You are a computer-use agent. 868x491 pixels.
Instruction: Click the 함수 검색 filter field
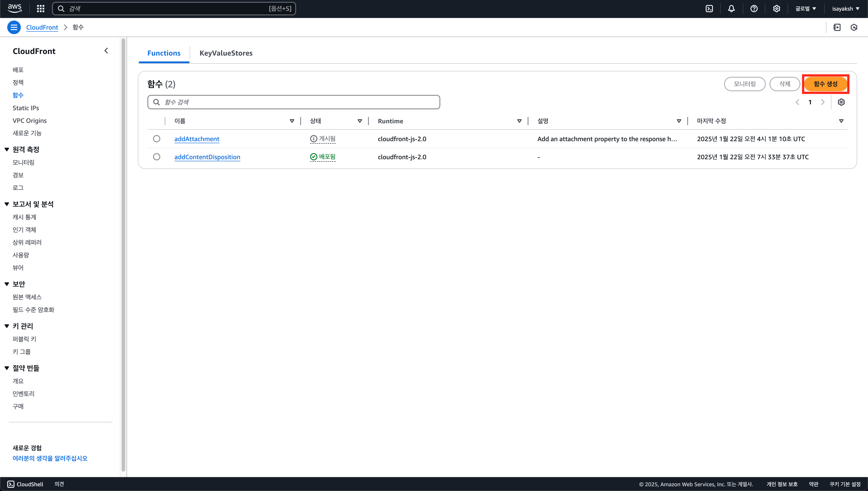point(294,102)
